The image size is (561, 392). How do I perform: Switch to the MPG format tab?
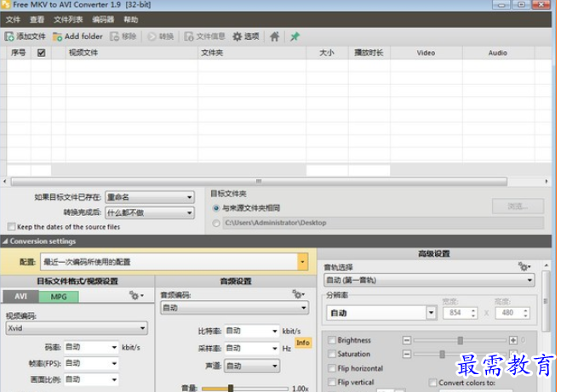click(59, 297)
